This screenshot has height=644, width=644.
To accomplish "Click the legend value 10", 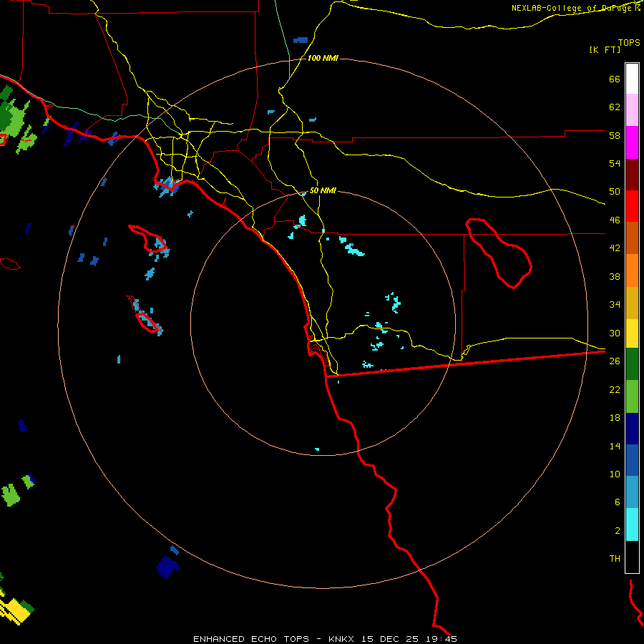I will [615, 474].
